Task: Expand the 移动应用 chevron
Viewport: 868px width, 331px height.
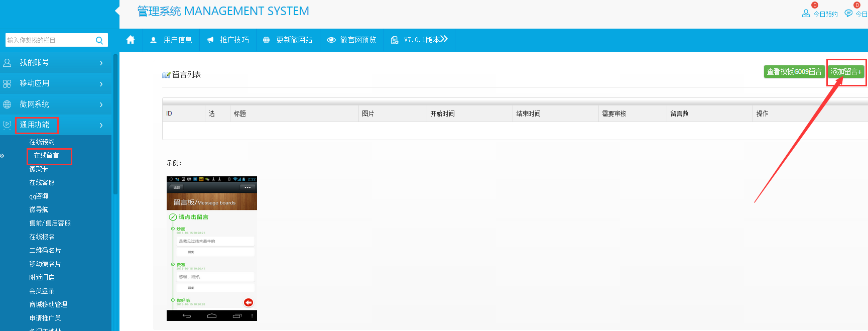Action: (101, 84)
